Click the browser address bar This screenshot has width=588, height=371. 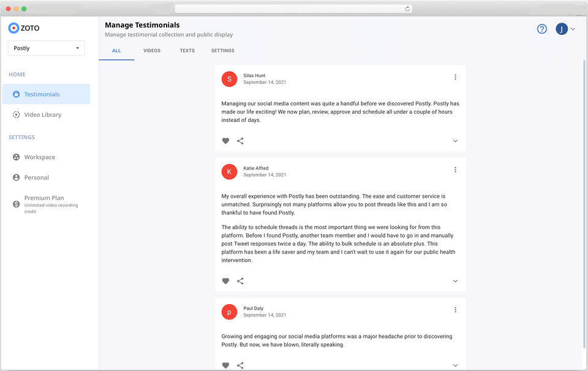[x=293, y=9]
